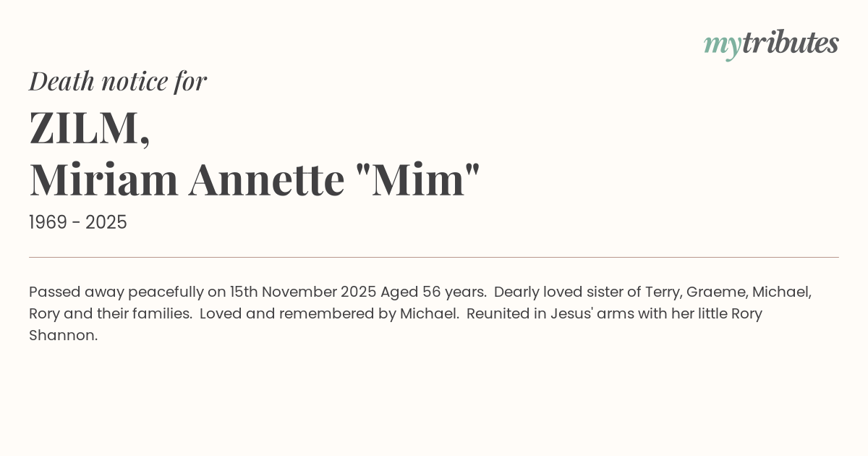The height and width of the screenshot is (456, 868).
Task: Click the middle name "Annette"
Action: (266, 180)
